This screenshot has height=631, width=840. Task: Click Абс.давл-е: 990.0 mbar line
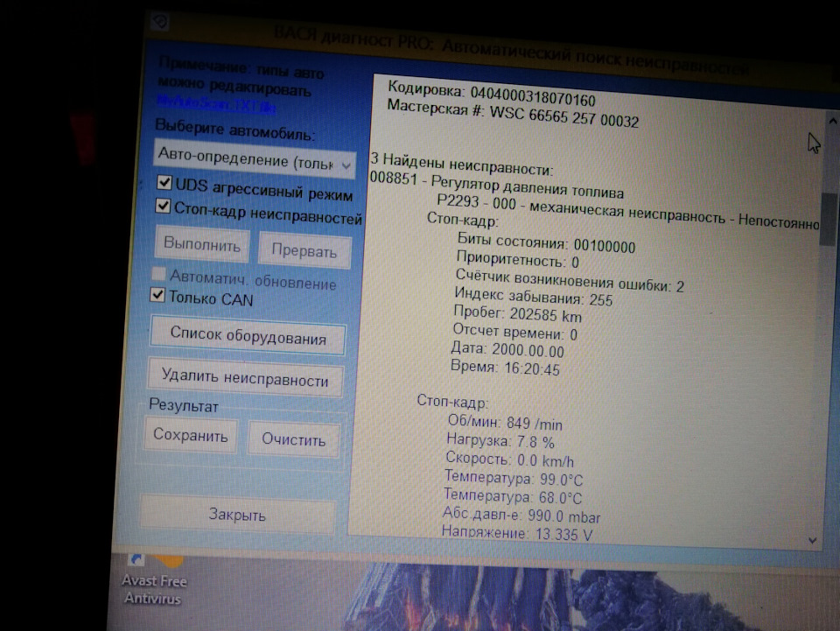click(x=521, y=515)
